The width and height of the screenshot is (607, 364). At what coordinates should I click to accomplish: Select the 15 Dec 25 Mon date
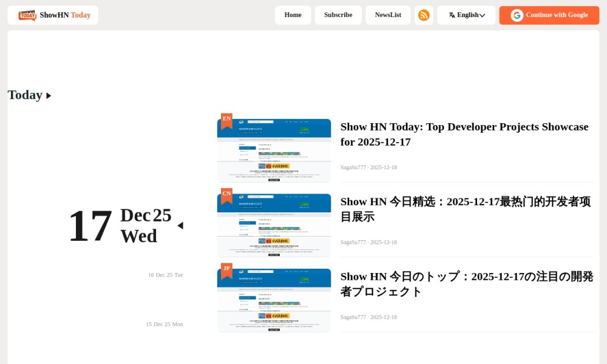pyautogui.click(x=164, y=324)
